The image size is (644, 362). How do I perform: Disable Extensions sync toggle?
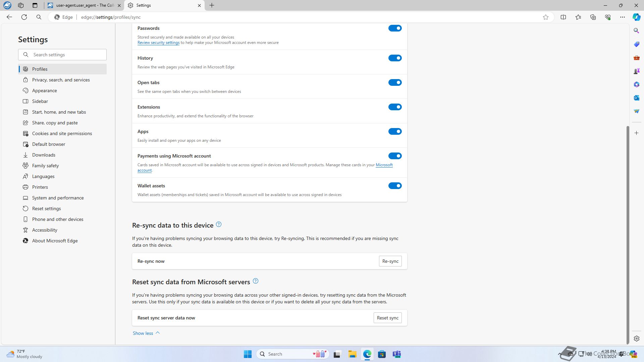[395, 107]
